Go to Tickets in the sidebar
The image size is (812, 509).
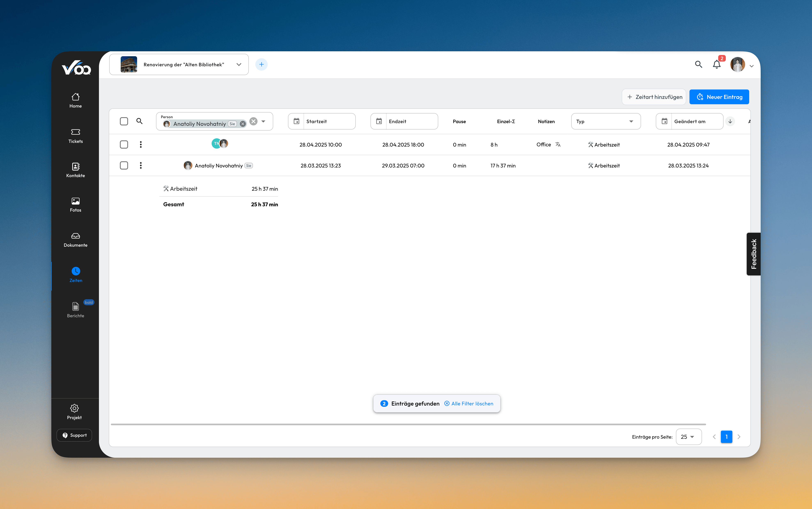75,136
